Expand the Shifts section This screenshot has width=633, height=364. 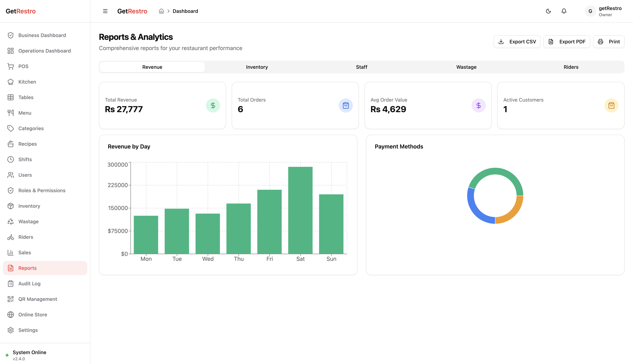click(x=25, y=159)
